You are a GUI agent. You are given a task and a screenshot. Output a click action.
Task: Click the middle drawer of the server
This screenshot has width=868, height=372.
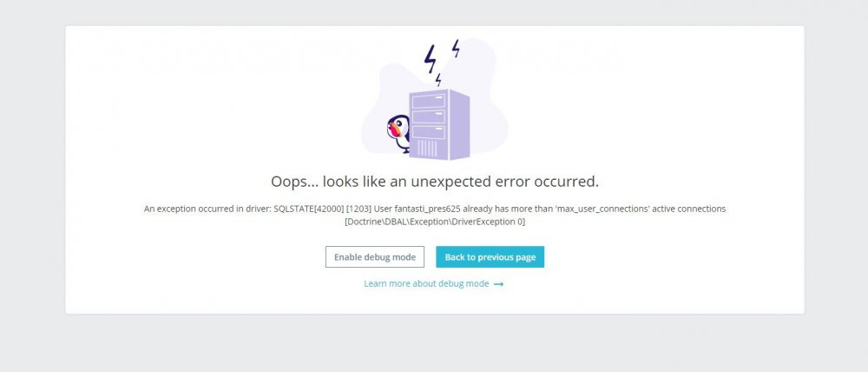pos(429,117)
